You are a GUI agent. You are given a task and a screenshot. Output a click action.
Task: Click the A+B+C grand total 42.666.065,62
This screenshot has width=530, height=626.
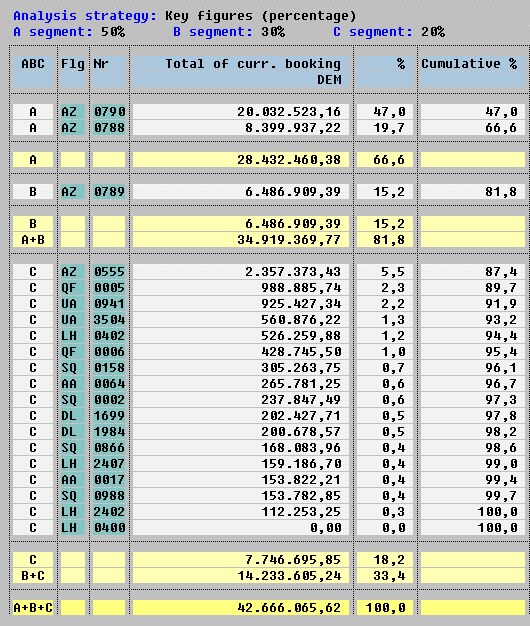[289, 608]
